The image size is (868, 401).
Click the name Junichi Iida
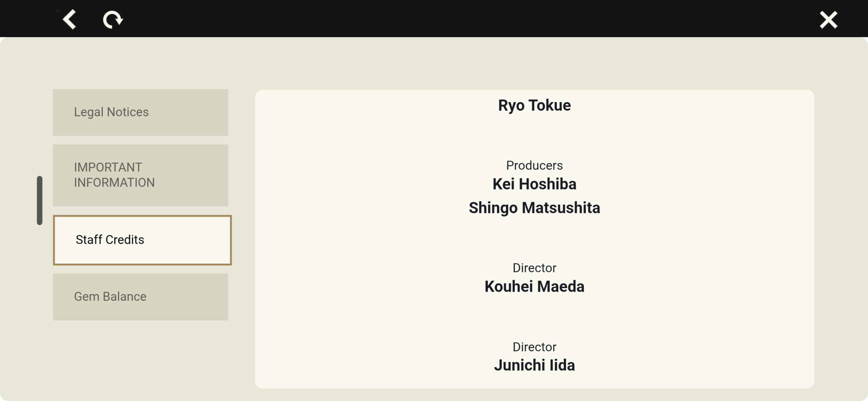tap(534, 365)
